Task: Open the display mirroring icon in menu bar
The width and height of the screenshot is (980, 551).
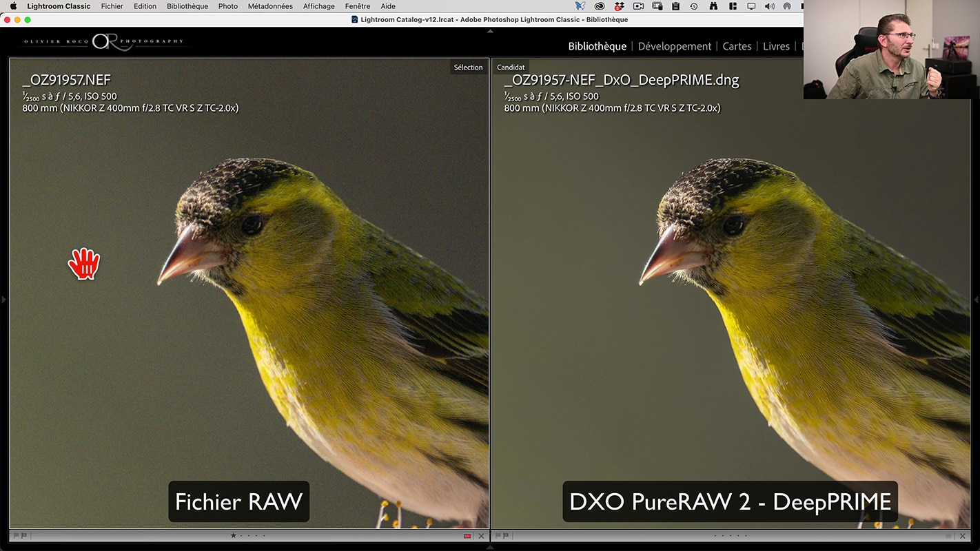Action: tap(751, 6)
